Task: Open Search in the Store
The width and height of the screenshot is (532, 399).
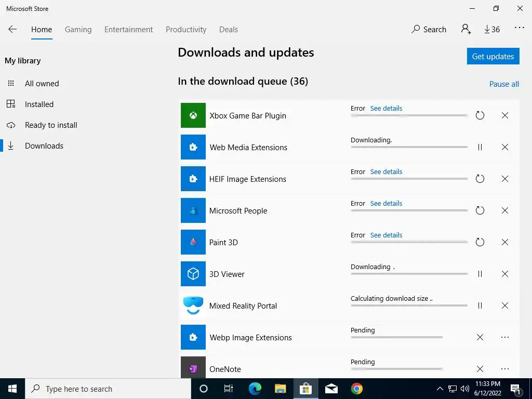Action: pos(429,30)
